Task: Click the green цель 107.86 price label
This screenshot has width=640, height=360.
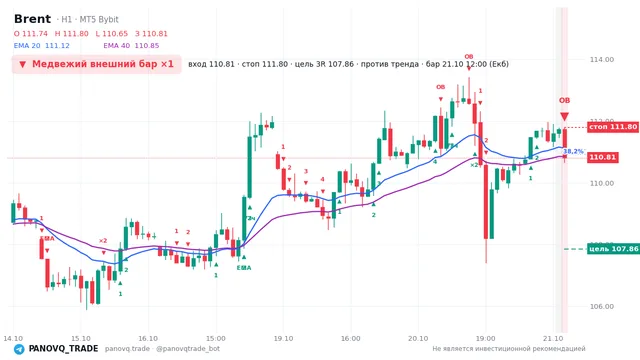Action: pyautogui.click(x=613, y=249)
